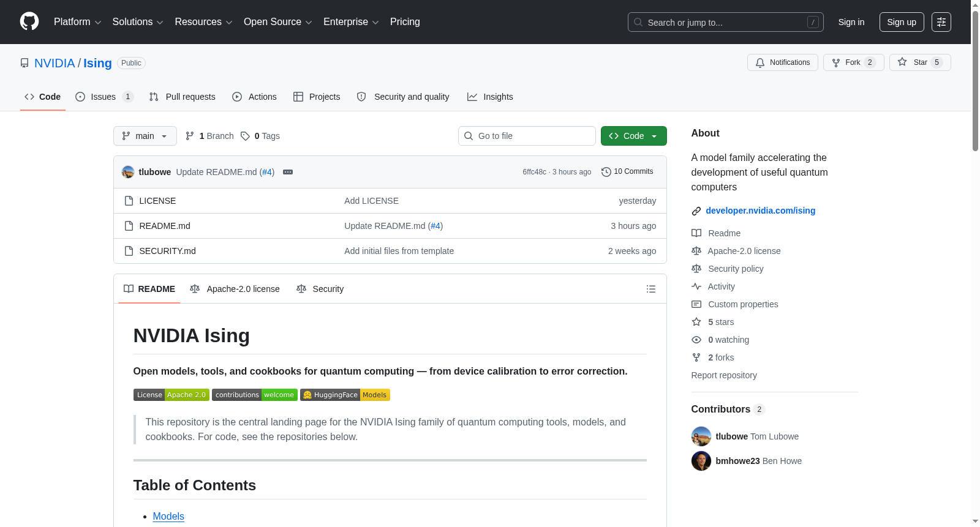Open tlubowe's avatar in the commit row
This screenshot has height=527, width=980.
128,172
